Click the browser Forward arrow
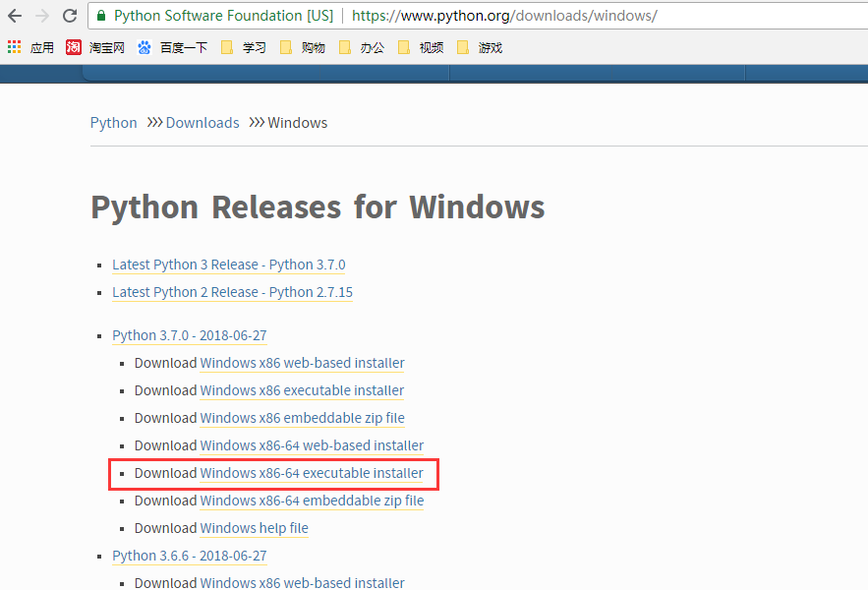The image size is (868, 590). pos(42,16)
